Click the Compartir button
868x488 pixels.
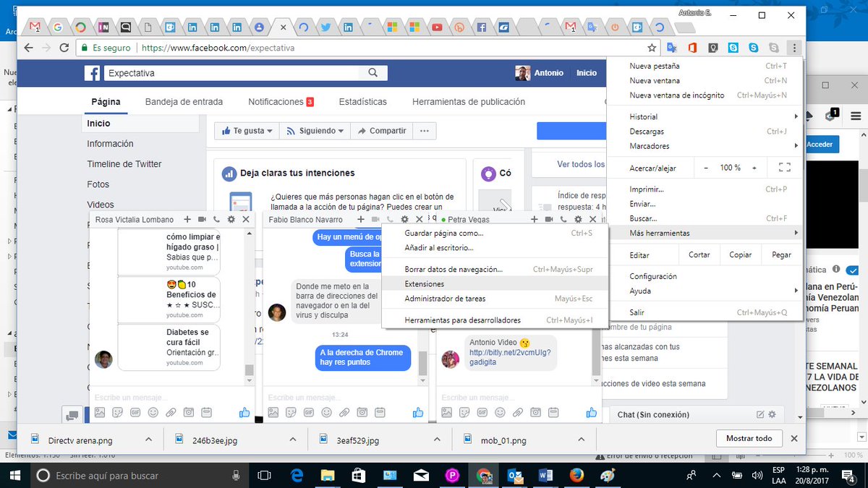(x=382, y=131)
